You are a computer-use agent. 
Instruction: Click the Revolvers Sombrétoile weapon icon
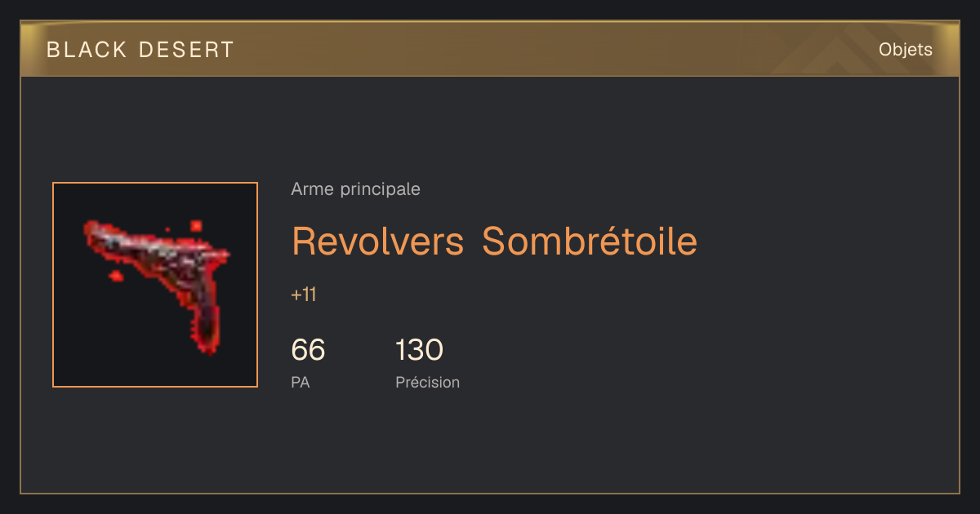pyautogui.click(x=155, y=285)
